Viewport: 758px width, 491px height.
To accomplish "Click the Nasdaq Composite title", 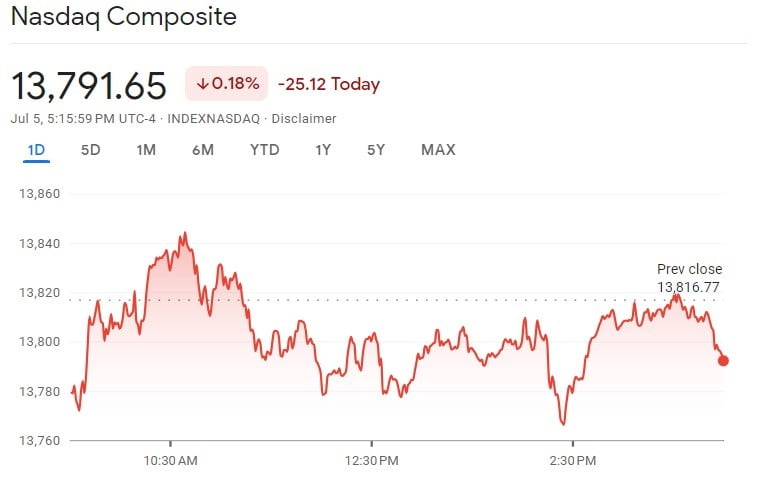I will (x=124, y=17).
